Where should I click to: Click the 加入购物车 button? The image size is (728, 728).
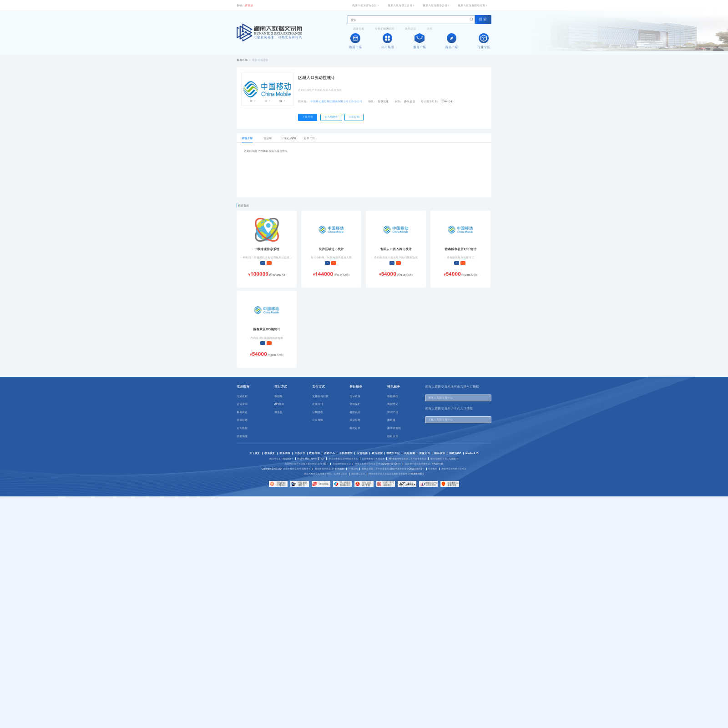[331, 117]
